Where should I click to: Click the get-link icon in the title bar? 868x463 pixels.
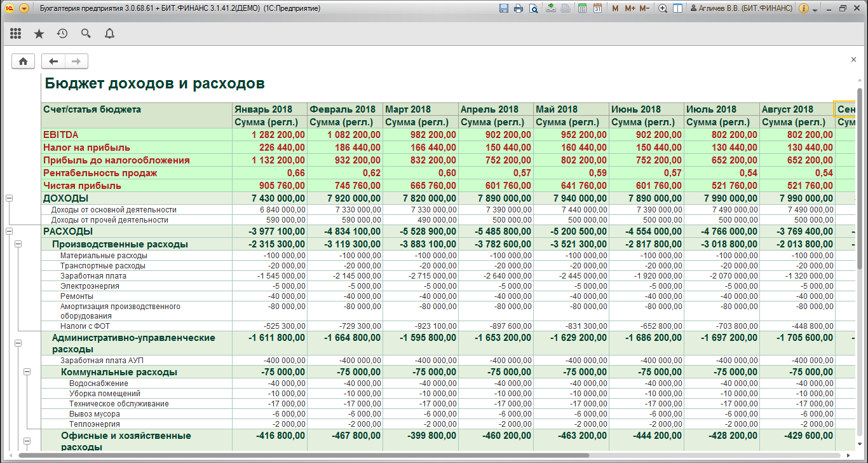550,9
